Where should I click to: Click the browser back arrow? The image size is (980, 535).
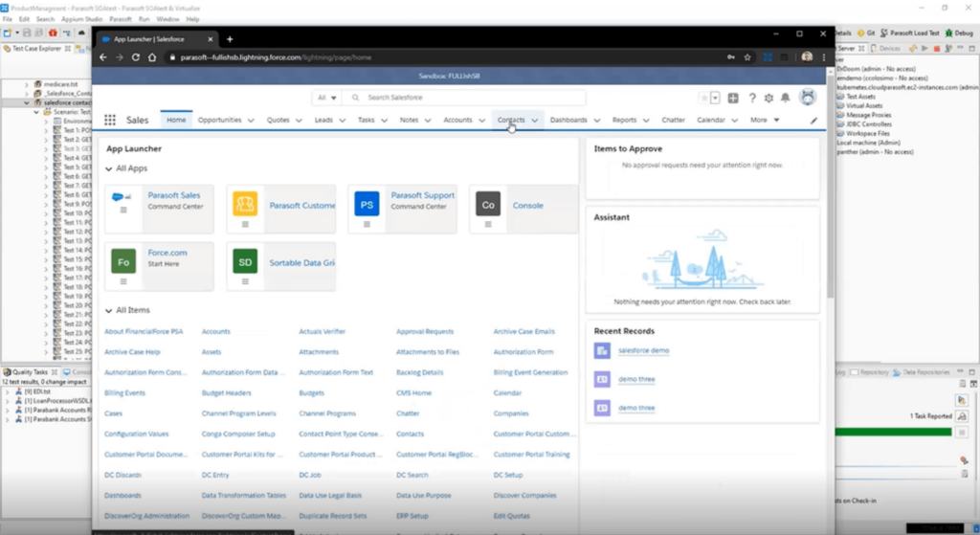point(103,56)
